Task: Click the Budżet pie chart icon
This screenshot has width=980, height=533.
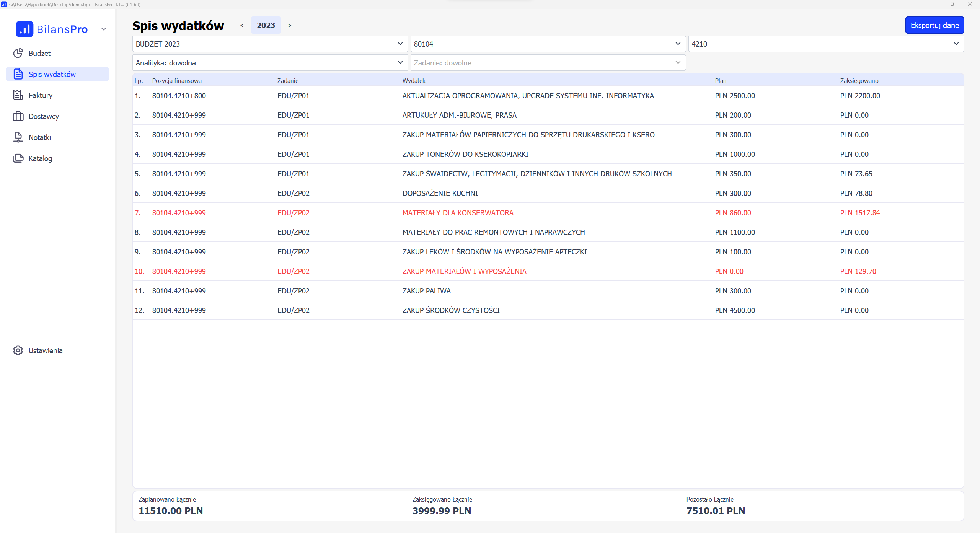Action: [18, 53]
